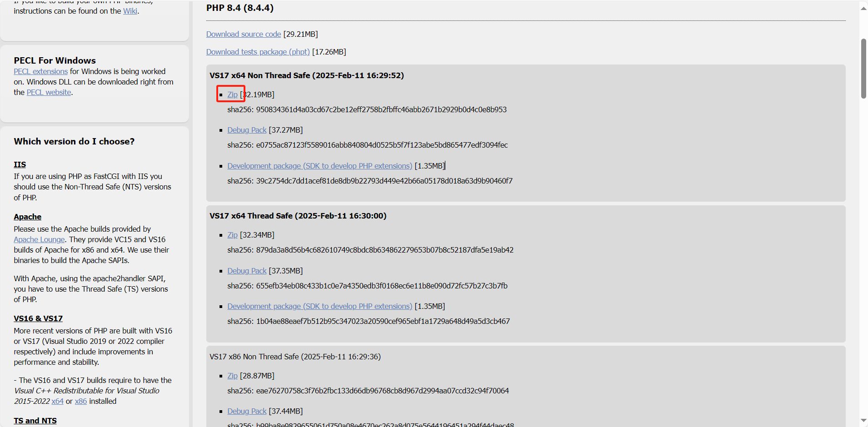The width and height of the screenshot is (868, 427).
Task: Click the [29.21MB] source size text
Action: pos(300,34)
